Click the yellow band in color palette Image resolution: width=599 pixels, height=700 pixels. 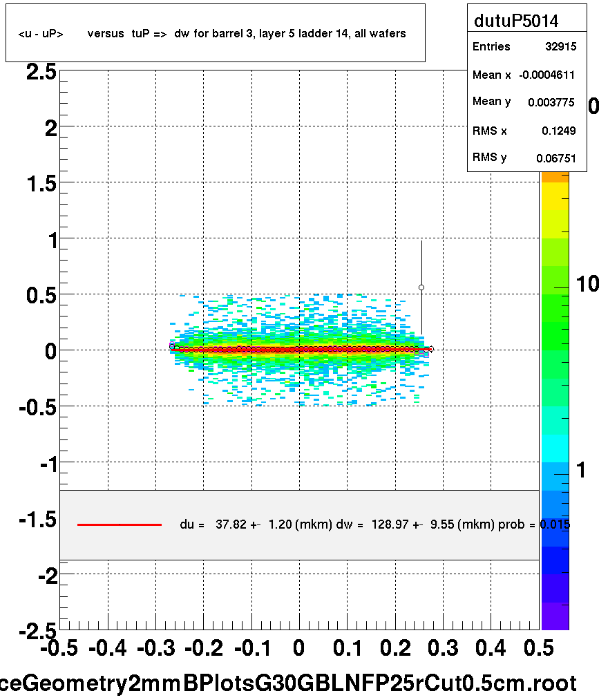point(555,196)
